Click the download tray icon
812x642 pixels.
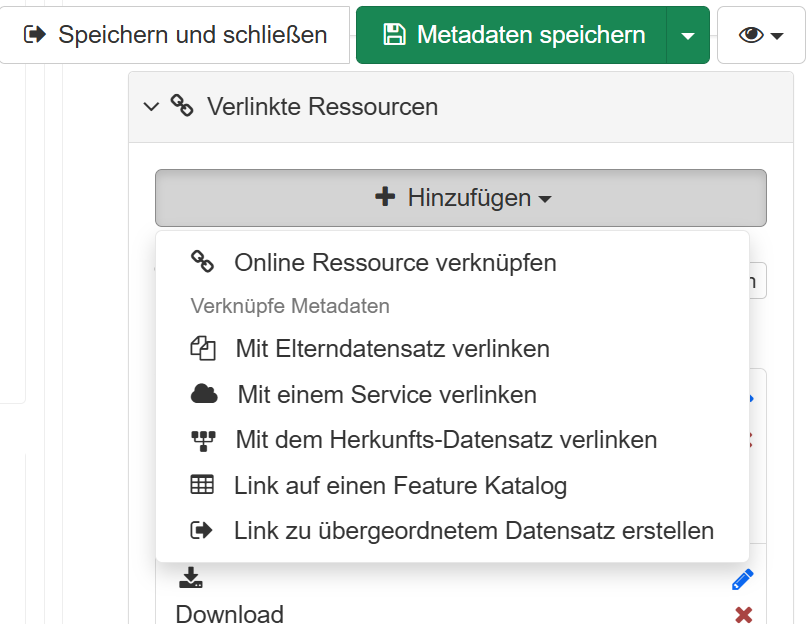click(191, 578)
